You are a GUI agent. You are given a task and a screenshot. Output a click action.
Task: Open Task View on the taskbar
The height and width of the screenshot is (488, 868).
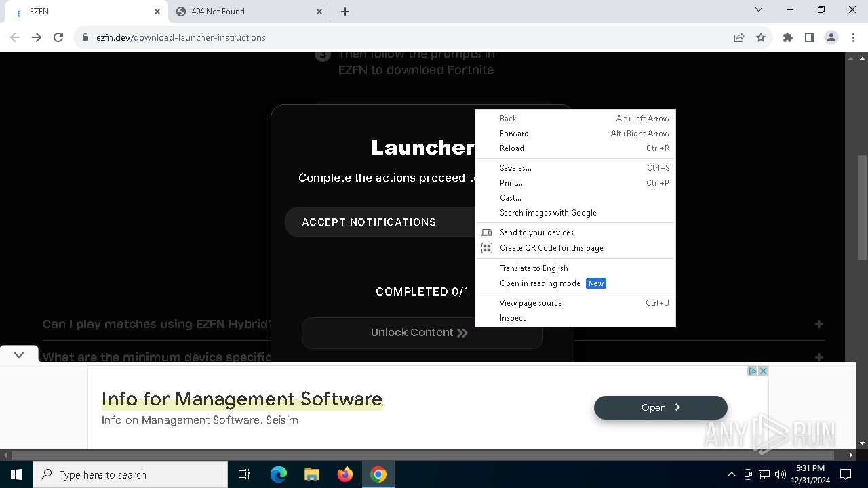pos(244,474)
